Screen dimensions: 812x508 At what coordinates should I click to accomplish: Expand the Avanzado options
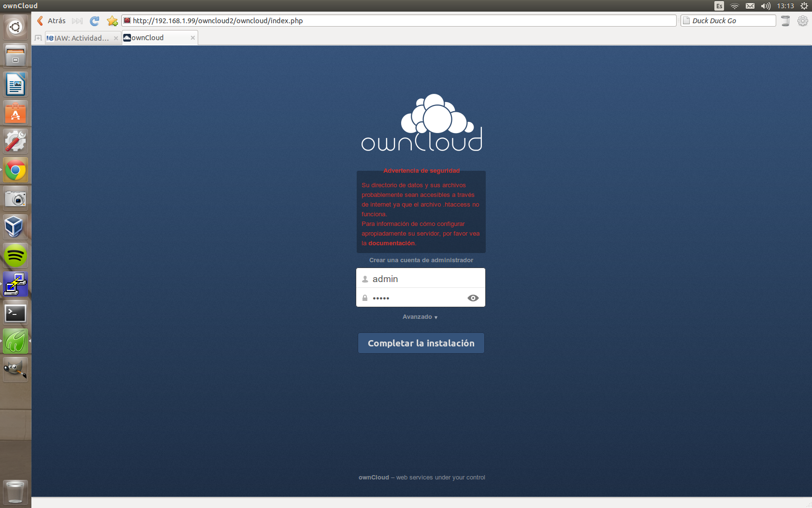click(x=420, y=317)
